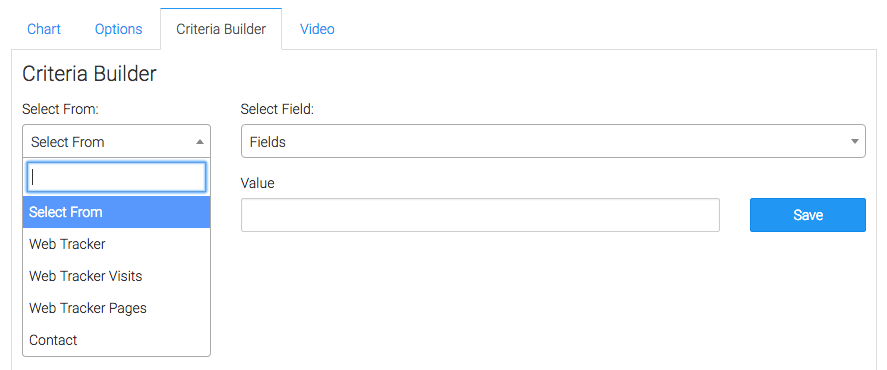
Task: Open the Options tab
Action: pyautogui.click(x=118, y=29)
